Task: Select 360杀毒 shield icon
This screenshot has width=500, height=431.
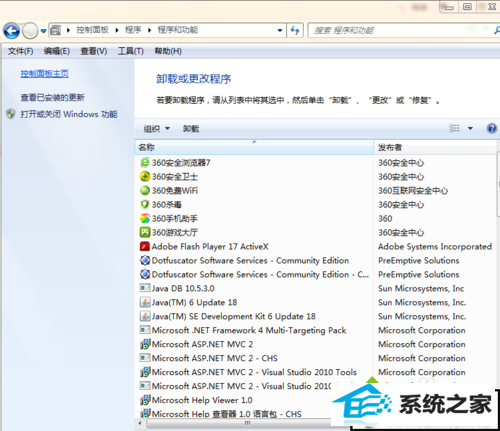Action: [145, 204]
